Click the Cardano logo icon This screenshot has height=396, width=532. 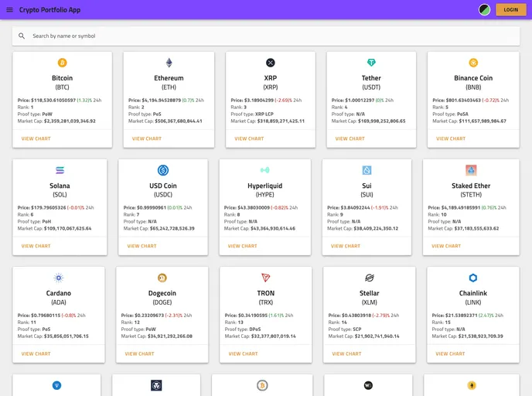click(x=58, y=278)
